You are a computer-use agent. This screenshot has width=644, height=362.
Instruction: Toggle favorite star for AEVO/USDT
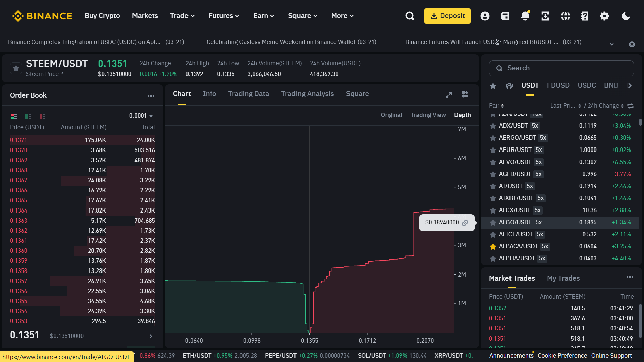coord(493,162)
